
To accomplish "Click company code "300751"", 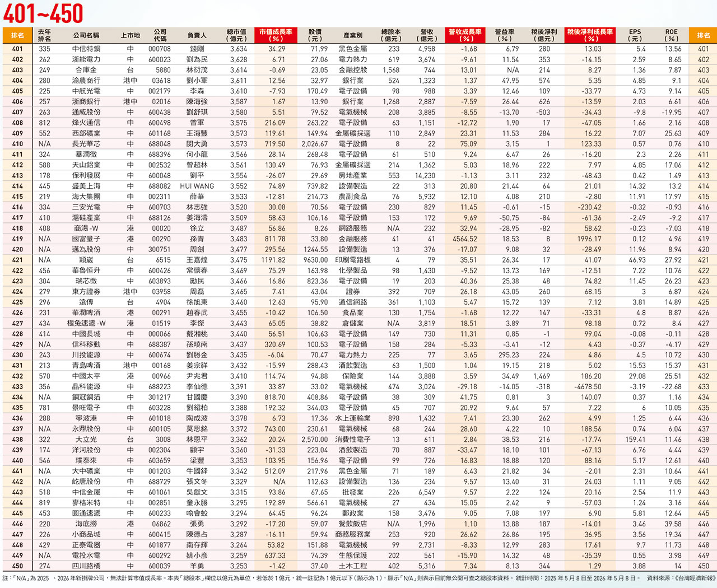I will [x=160, y=250].
